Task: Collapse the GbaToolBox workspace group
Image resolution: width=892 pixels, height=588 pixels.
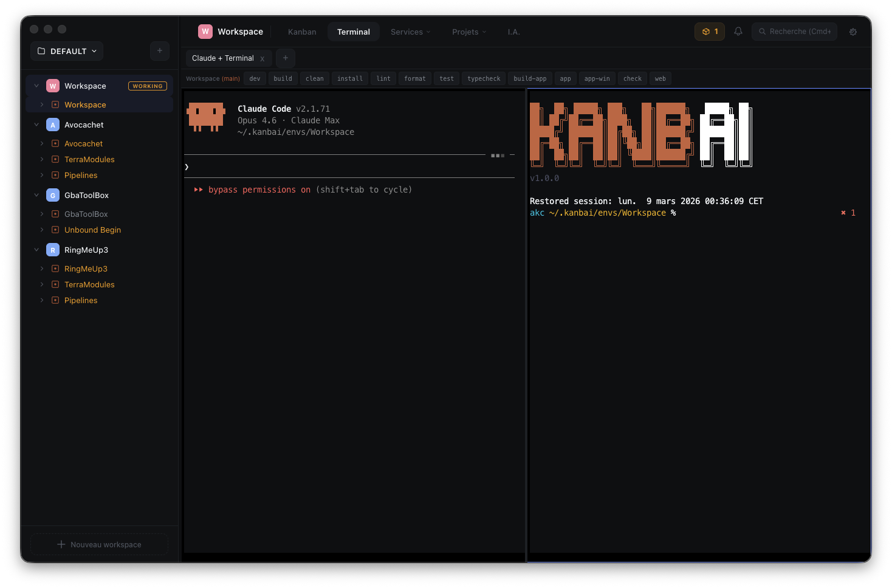Action: click(x=36, y=196)
